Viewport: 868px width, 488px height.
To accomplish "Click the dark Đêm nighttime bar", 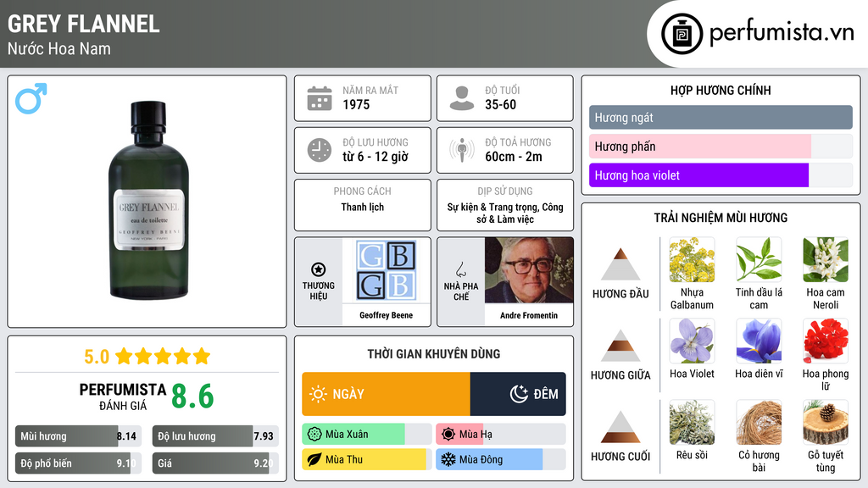I will (518, 394).
